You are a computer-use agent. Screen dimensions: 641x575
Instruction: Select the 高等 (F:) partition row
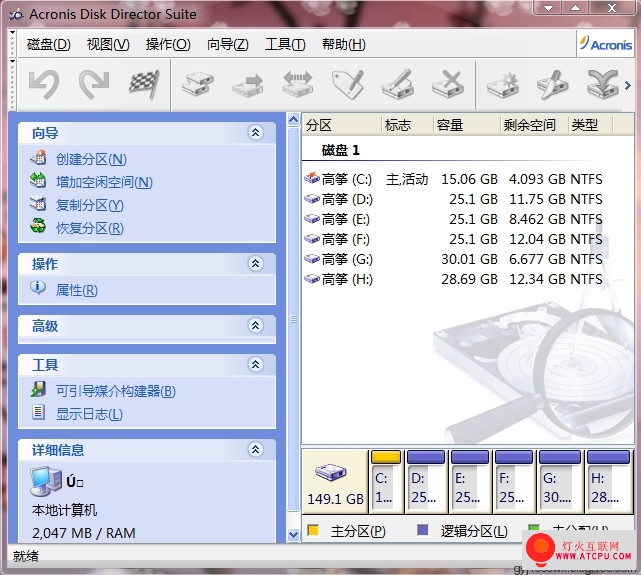click(453, 239)
